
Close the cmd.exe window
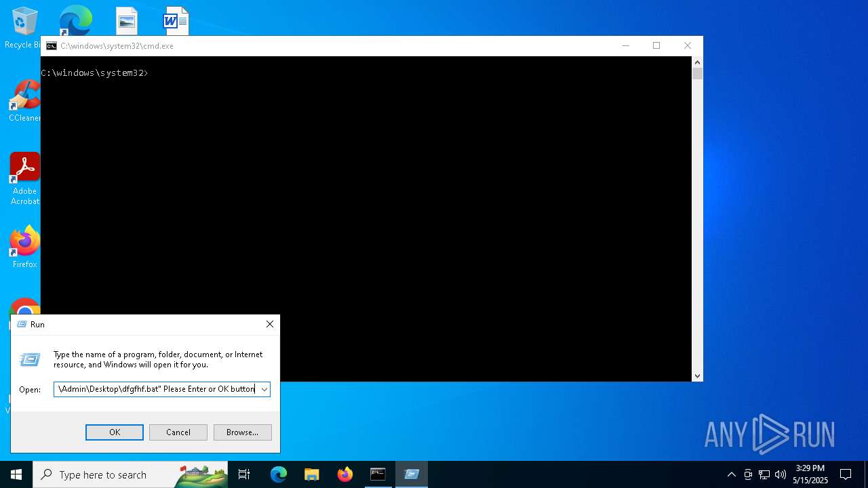688,46
